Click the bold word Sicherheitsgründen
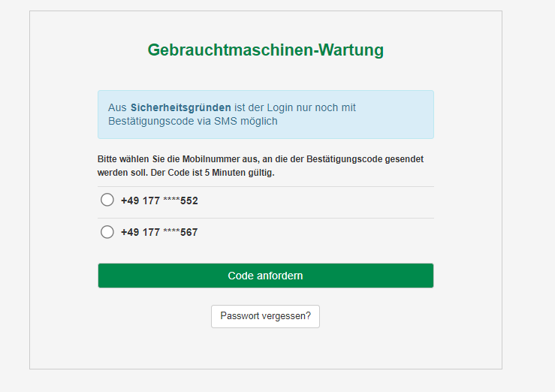Screen dimensions: 555x392 (x=180, y=107)
